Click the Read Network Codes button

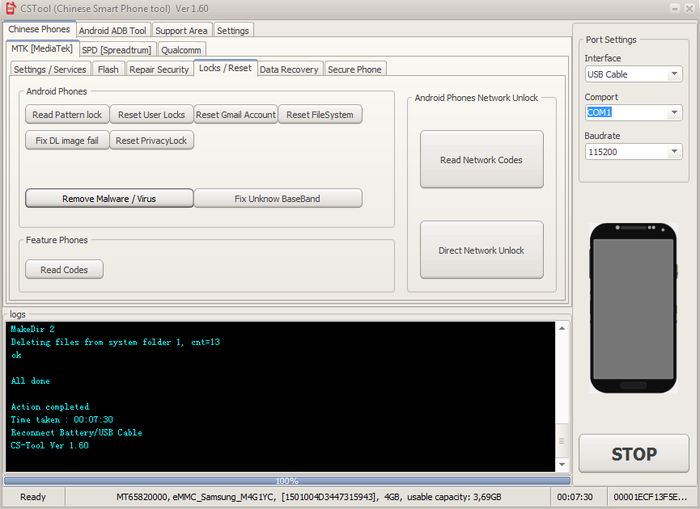click(481, 160)
